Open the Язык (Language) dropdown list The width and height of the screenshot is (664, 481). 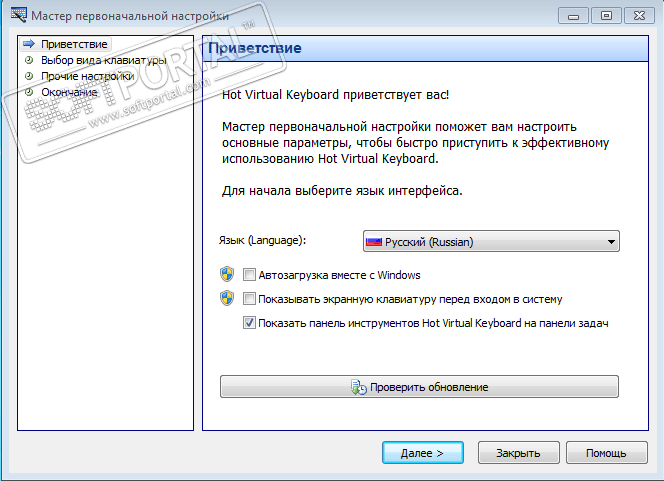coord(491,241)
